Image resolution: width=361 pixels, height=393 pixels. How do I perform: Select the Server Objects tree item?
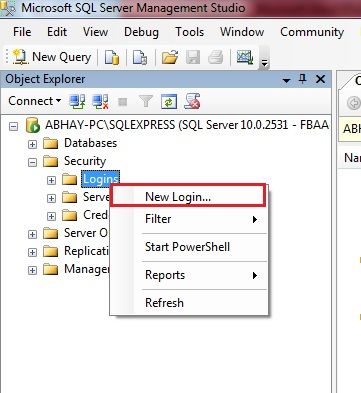(x=86, y=233)
